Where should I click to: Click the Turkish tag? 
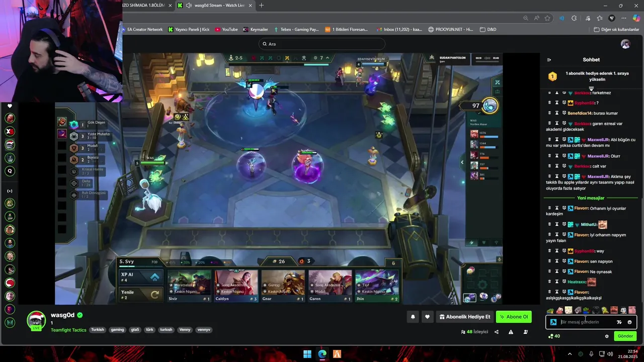click(98, 330)
